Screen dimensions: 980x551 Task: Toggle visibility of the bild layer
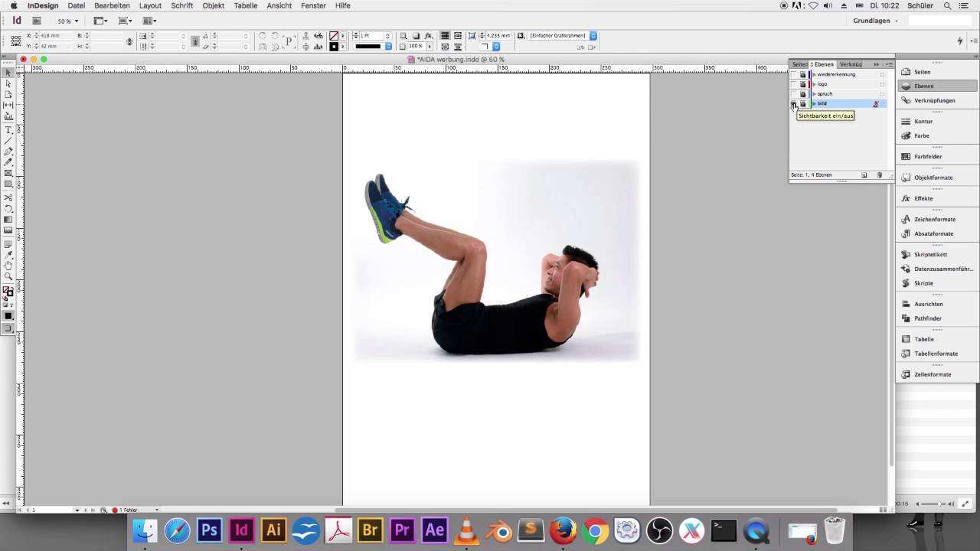tap(794, 103)
